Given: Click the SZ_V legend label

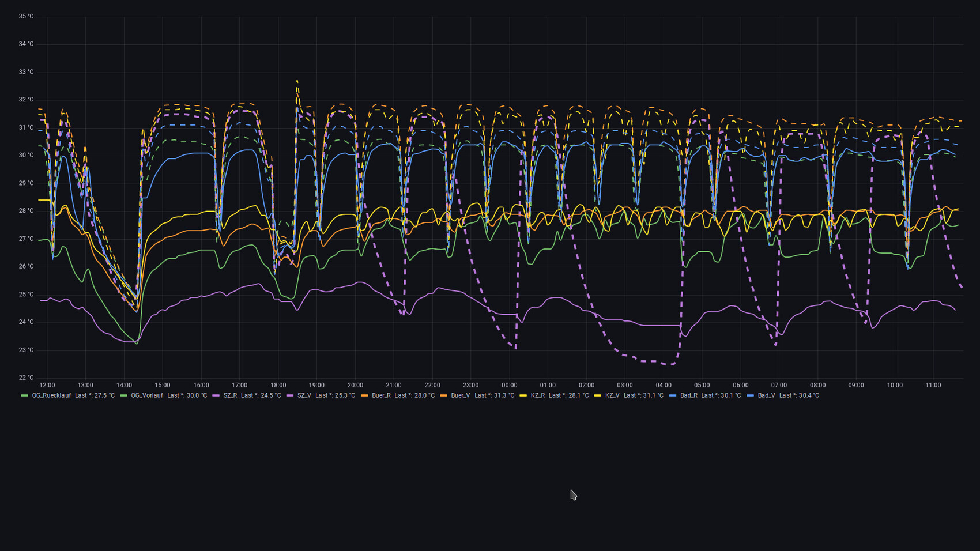Looking at the screenshot, I should tap(304, 395).
